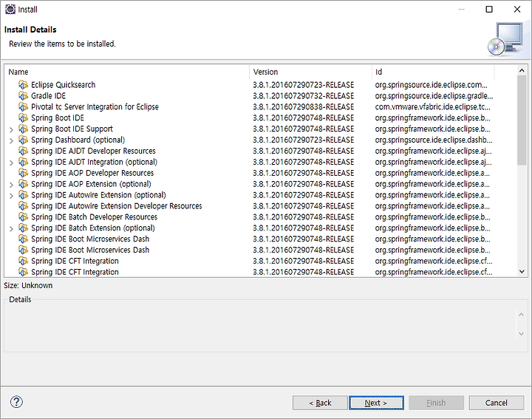Expand Spring IDE AJDT Integration (optional)

click(11, 163)
